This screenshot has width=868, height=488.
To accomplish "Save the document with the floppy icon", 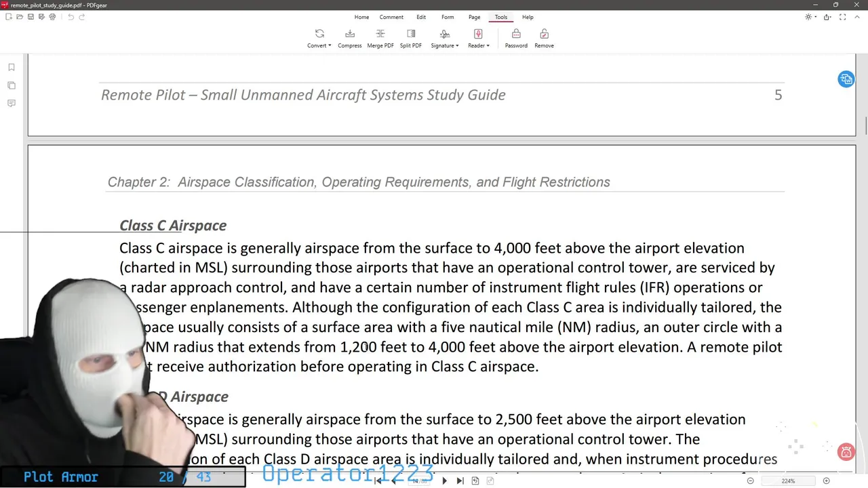I will 31,17.
